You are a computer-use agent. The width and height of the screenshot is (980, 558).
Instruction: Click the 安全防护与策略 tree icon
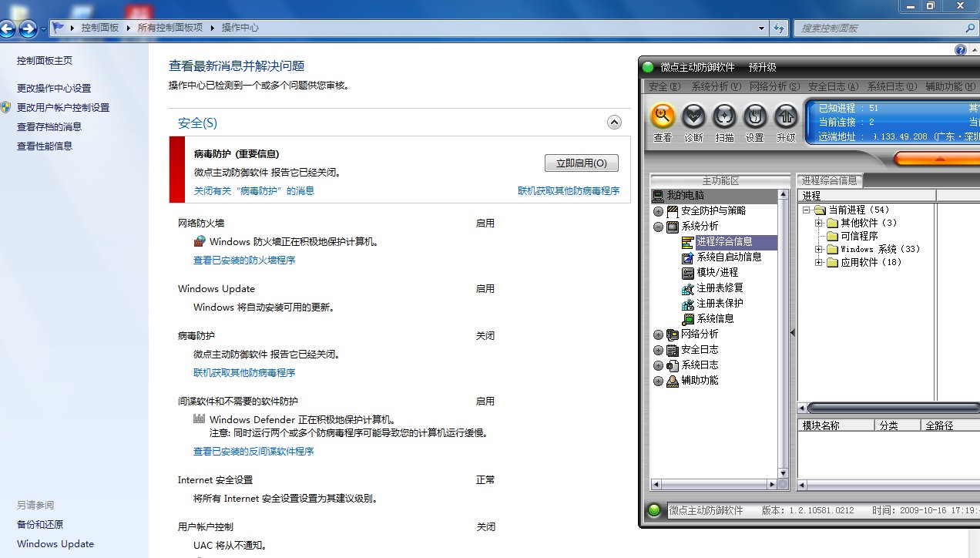[673, 211]
